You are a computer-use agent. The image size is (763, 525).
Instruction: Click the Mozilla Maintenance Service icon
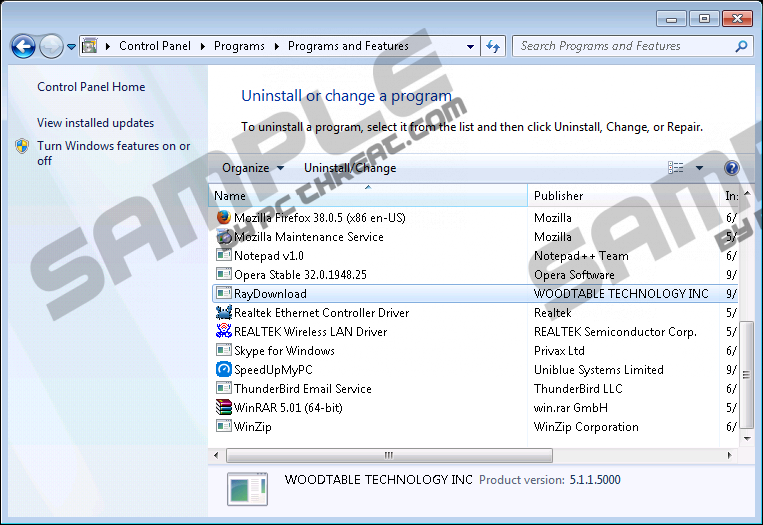point(224,236)
